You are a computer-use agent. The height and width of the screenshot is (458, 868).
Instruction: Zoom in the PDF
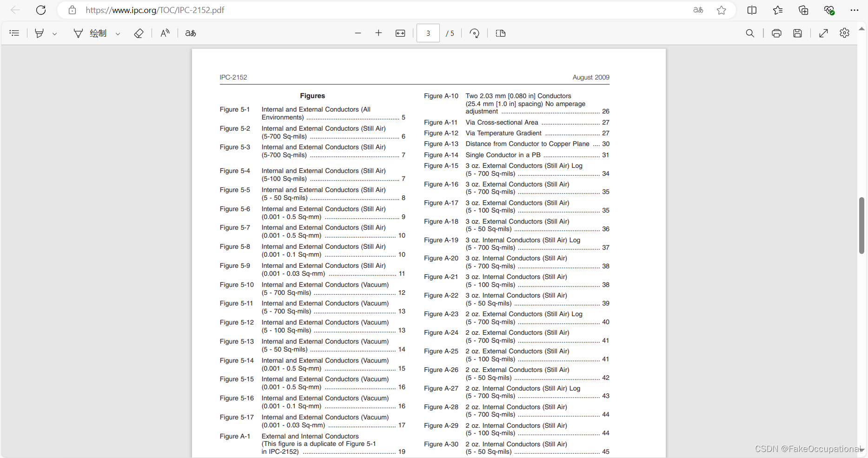[x=378, y=33]
